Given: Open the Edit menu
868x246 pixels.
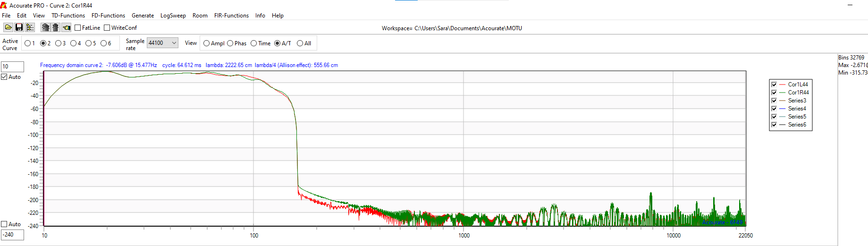Looking at the screenshot, I should tap(22, 16).
